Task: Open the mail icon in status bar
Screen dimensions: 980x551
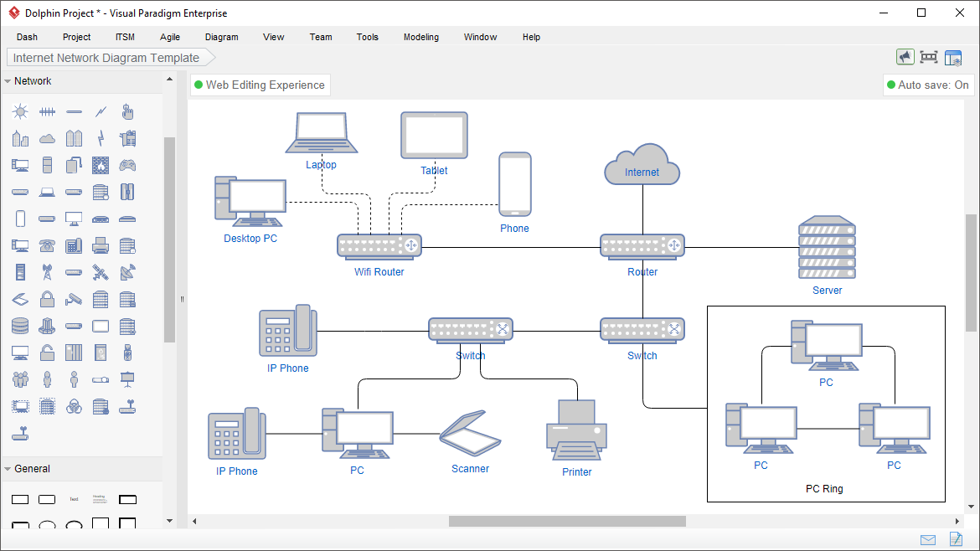Action: pyautogui.click(x=928, y=539)
